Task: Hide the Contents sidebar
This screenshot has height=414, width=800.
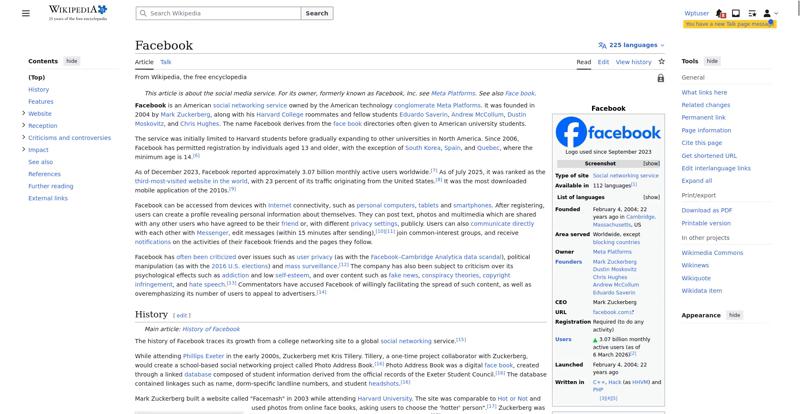Action: click(x=72, y=61)
